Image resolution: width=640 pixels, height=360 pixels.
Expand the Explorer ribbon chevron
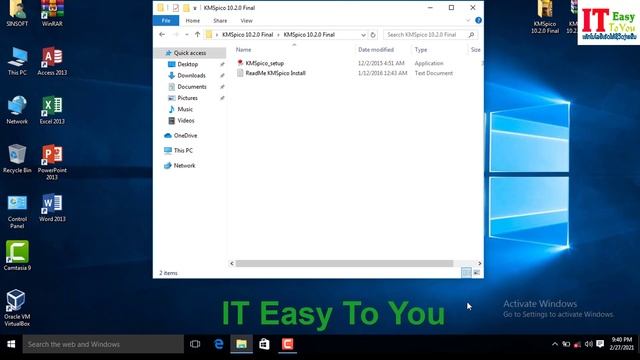tap(468, 20)
